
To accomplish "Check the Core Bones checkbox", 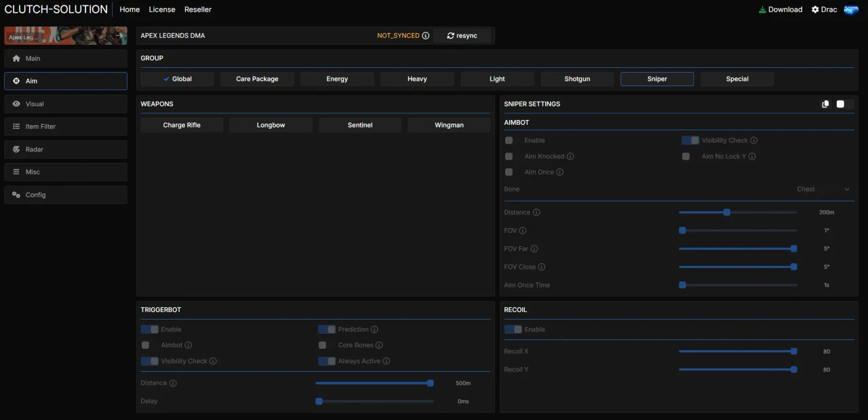I will (322, 345).
